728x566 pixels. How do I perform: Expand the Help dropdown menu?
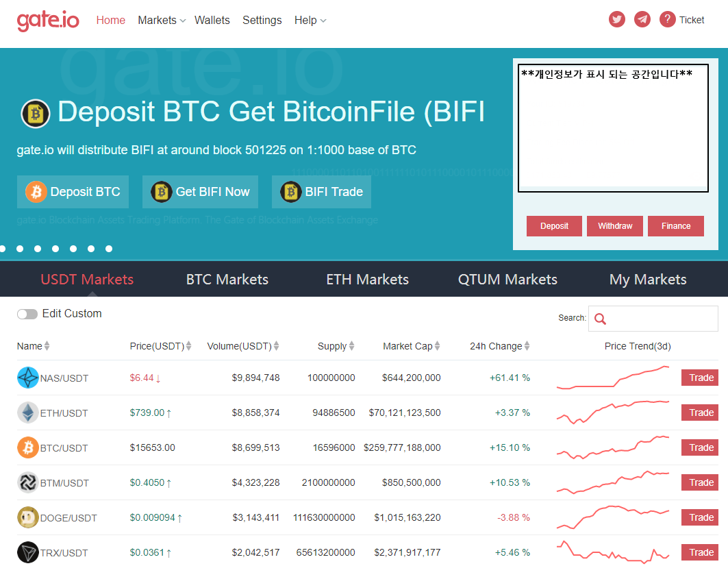click(x=310, y=21)
